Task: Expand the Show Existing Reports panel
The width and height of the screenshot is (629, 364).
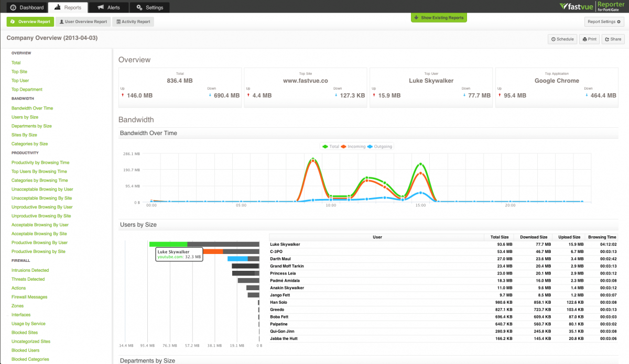Action: point(439,18)
